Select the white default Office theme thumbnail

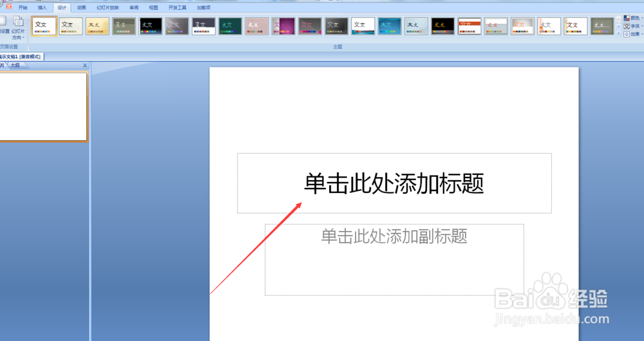pyautogui.click(x=44, y=26)
